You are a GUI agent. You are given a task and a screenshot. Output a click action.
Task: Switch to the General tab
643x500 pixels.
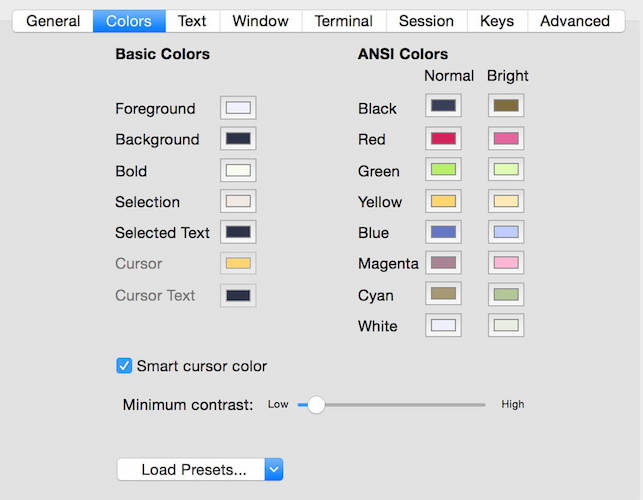click(53, 21)
